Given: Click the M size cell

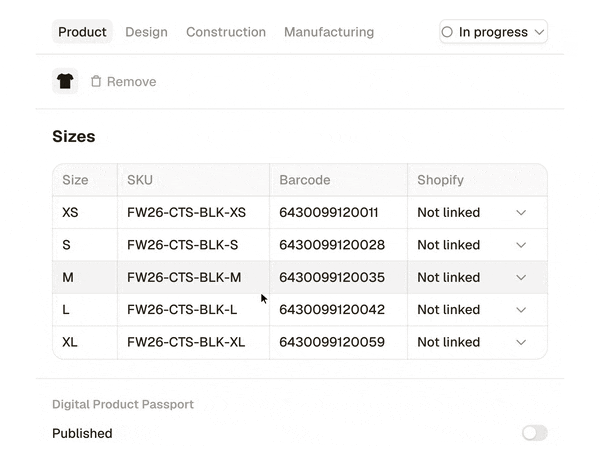Looking at the screenshot, I should pyautogui.click(x=85, y=277).
